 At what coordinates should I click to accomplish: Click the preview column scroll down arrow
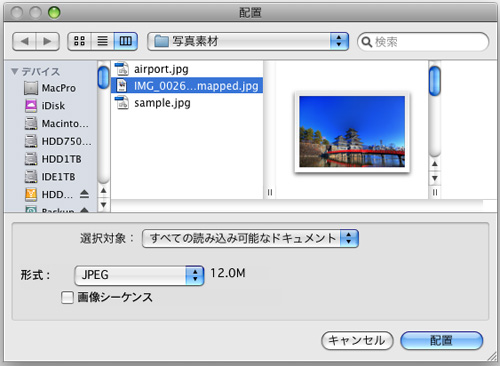(435, 178)
